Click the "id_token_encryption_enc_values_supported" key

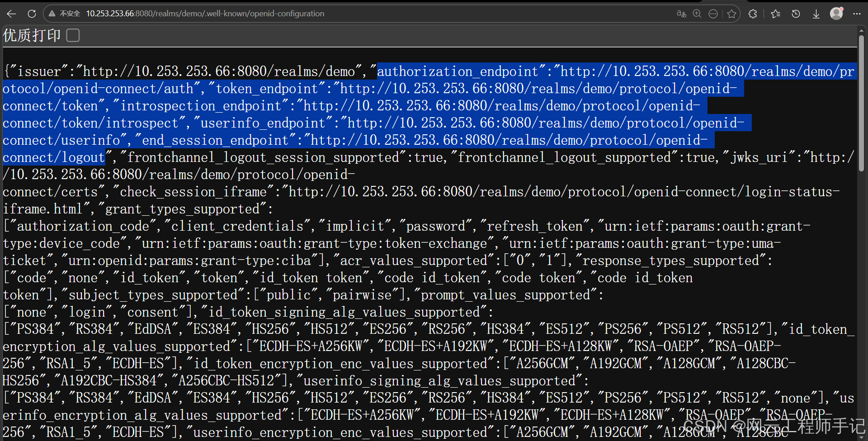tap(340, 364)
